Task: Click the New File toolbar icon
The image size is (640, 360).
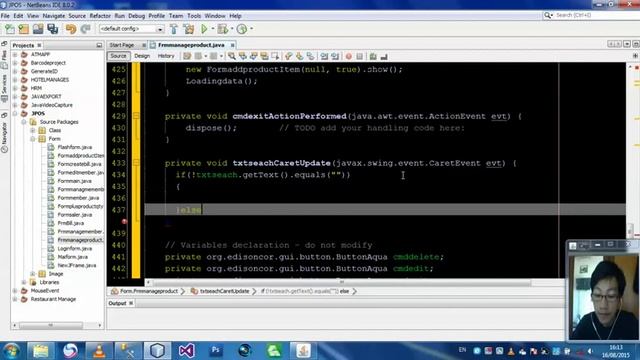Action: pos(9,29)
